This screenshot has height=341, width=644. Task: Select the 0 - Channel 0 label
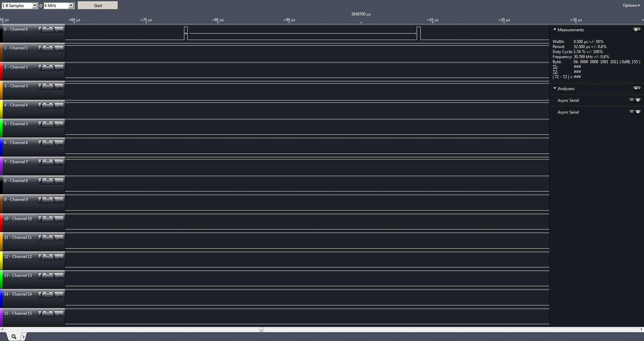[16, 29]
